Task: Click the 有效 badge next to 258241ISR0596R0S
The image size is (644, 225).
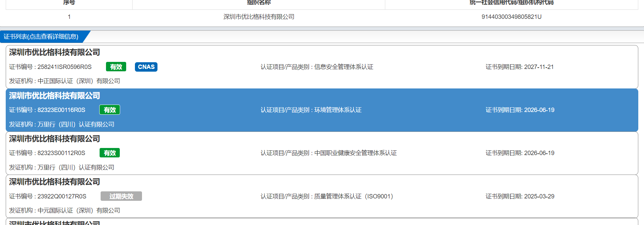Action: [x=116, y=67]
